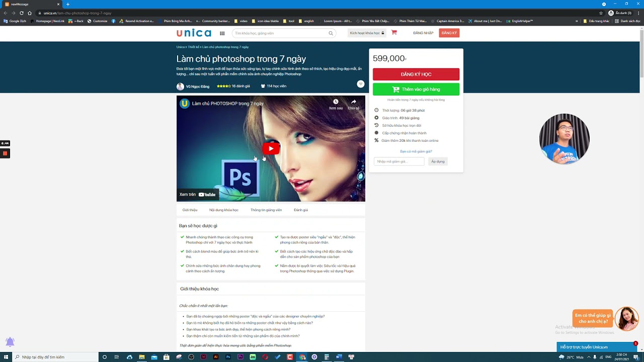This screenshot has height=362, width=644.
Task: Open the english bookmarks folder
Action: click(306, 21)
